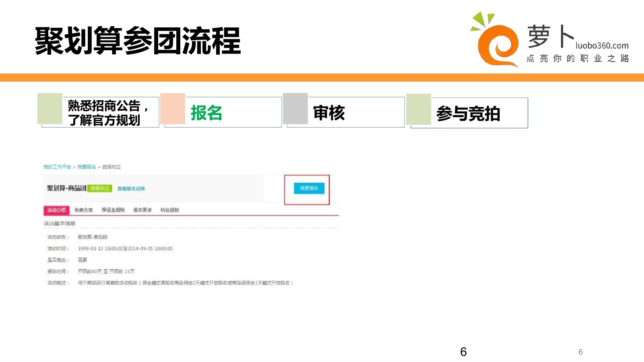
Task: Click the 我要报名 breadcrumb link
Action: (x=87, y=167)
